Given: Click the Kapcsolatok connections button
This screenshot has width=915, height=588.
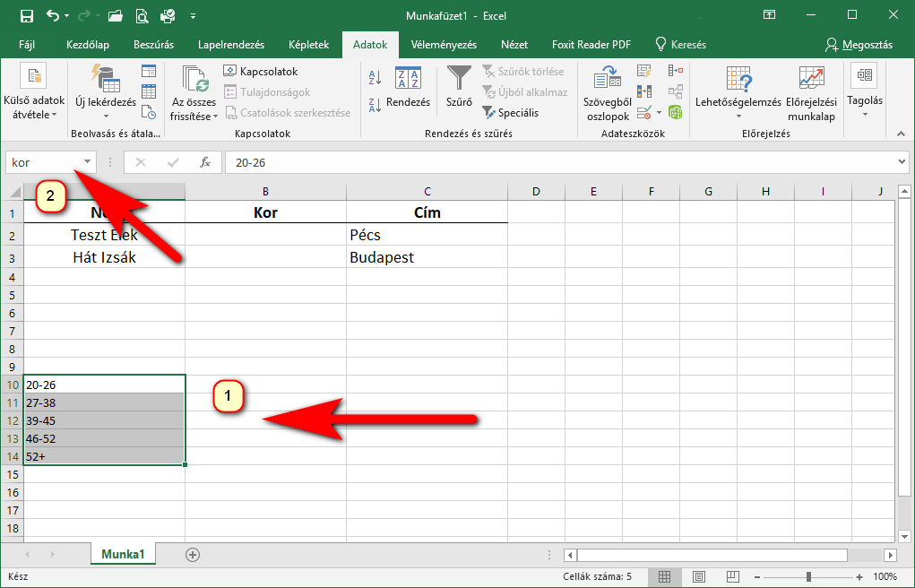Looking at the screenshot, I should point(261,71).
